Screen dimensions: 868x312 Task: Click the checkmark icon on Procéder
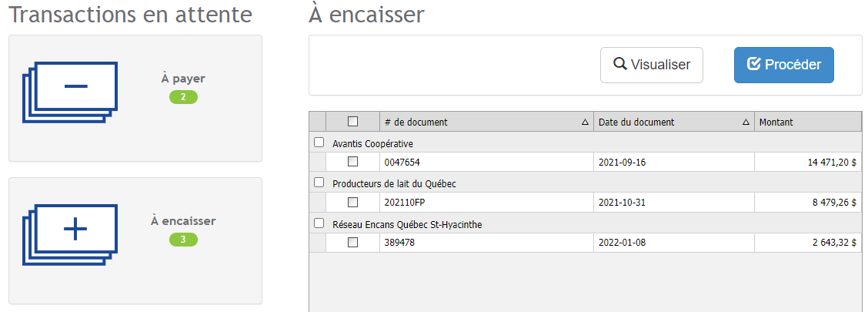[x=754, y=64]
